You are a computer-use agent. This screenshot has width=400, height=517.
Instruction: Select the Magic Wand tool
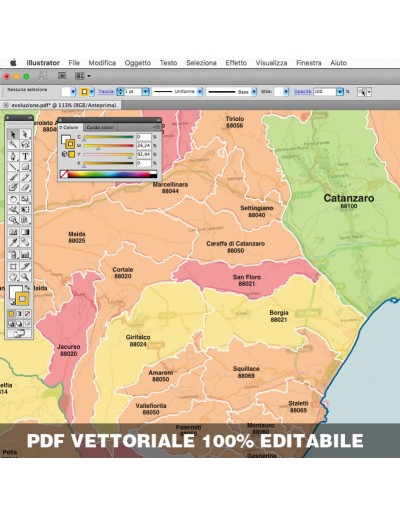[13, 144]
